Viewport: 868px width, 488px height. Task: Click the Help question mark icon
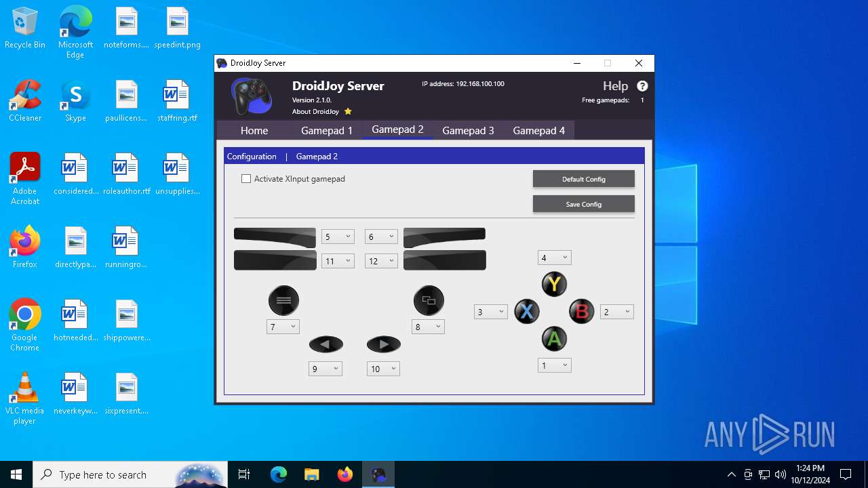coord(642,86)
